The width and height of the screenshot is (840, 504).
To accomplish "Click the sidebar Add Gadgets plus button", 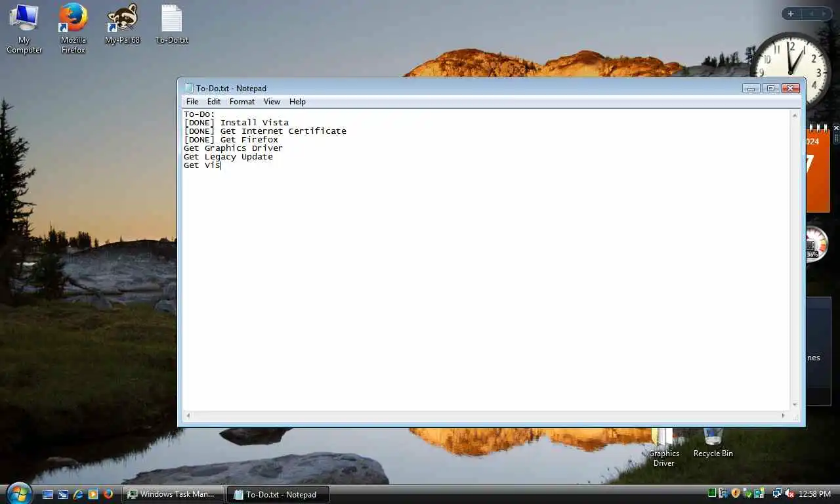I will coord(791,14).
